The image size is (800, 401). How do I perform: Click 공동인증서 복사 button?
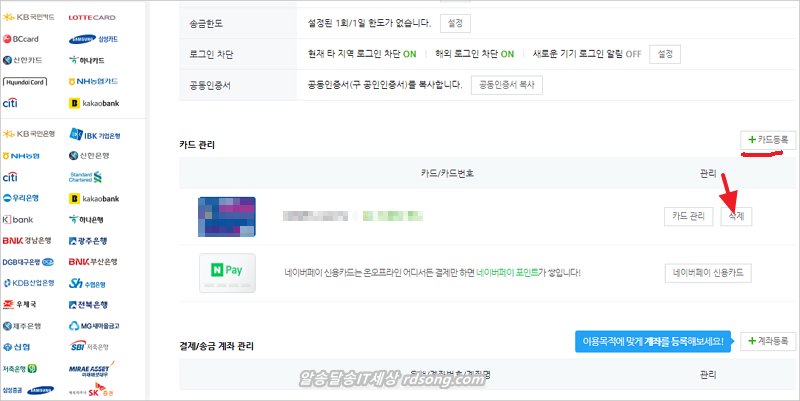(x=506, y=85)
